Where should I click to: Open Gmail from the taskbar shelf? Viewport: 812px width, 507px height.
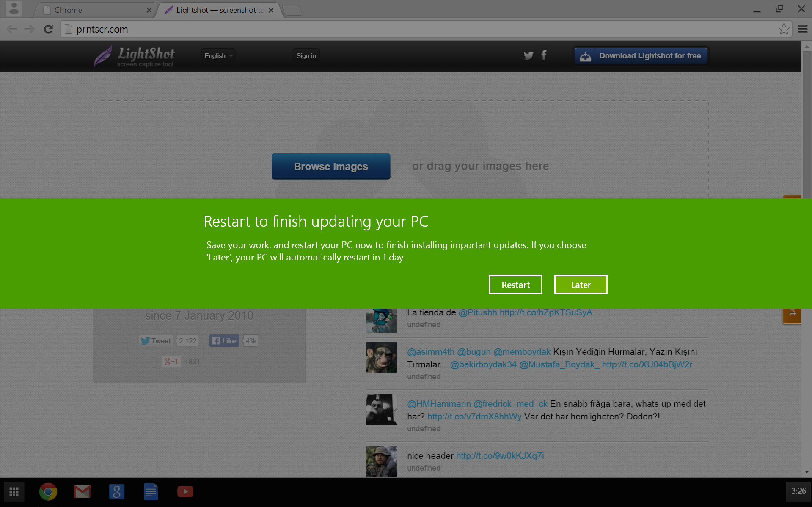(83, 492)
